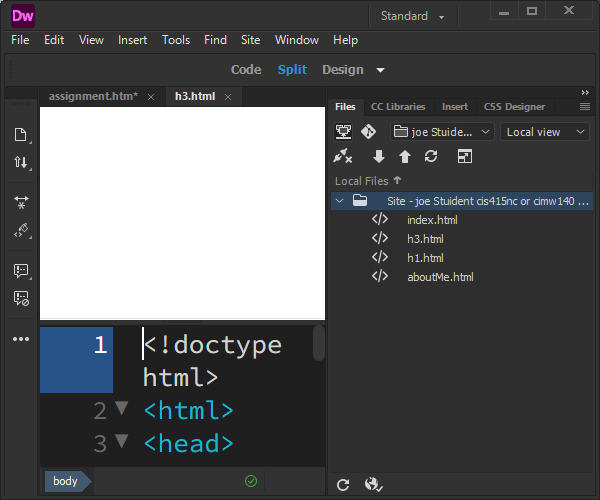The image size is (600, 500).
Task: Click the Open Documents icon in left toolbar
Action: click(x=20, y=135)
